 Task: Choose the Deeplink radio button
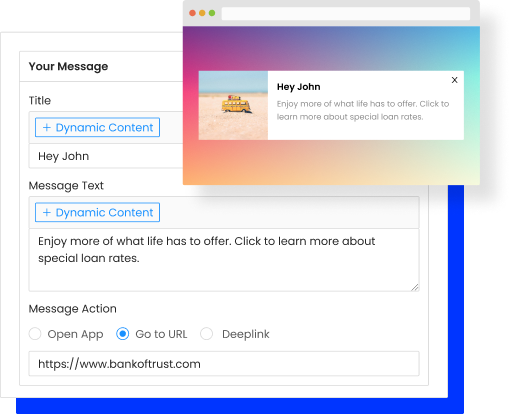click(x=207, y=334)
